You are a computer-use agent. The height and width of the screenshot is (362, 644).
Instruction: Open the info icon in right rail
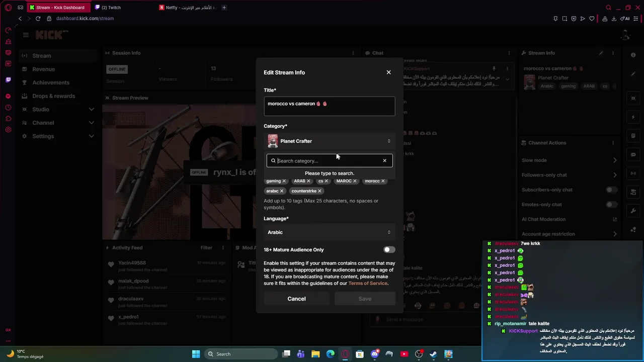click(633, 56)
